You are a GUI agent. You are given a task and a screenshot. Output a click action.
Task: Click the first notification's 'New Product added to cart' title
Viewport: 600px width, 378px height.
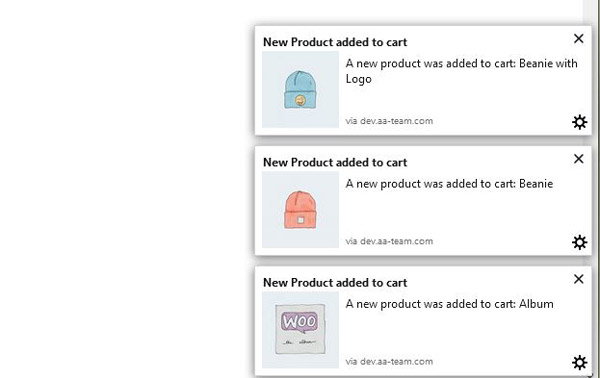(335, 42)
